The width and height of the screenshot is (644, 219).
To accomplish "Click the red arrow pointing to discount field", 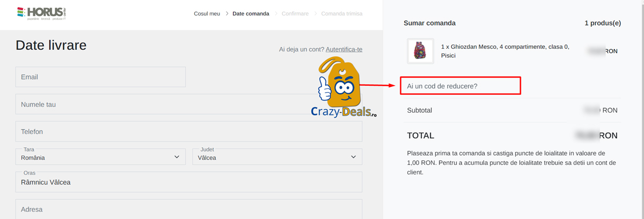I will (379, 85).
